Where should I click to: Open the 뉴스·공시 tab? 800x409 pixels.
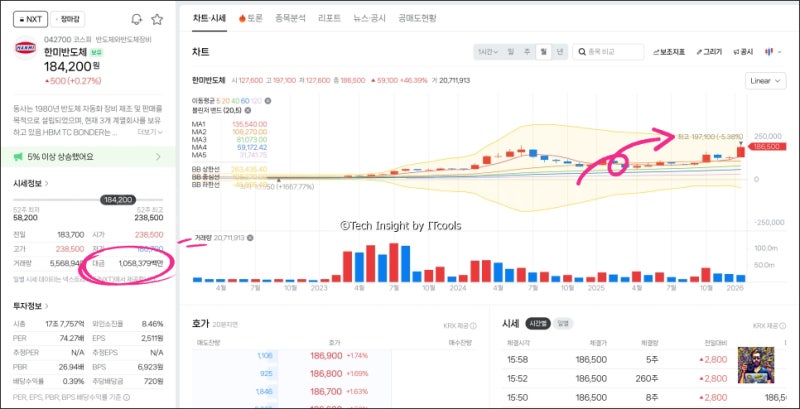[369, 18]
